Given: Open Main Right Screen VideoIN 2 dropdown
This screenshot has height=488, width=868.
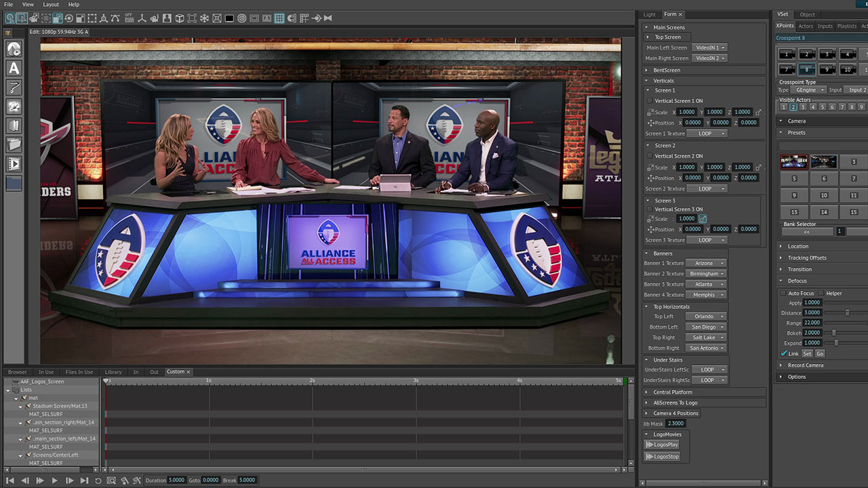Looking at the screenshot, I should pyautogui.click(x=710, y=58).
